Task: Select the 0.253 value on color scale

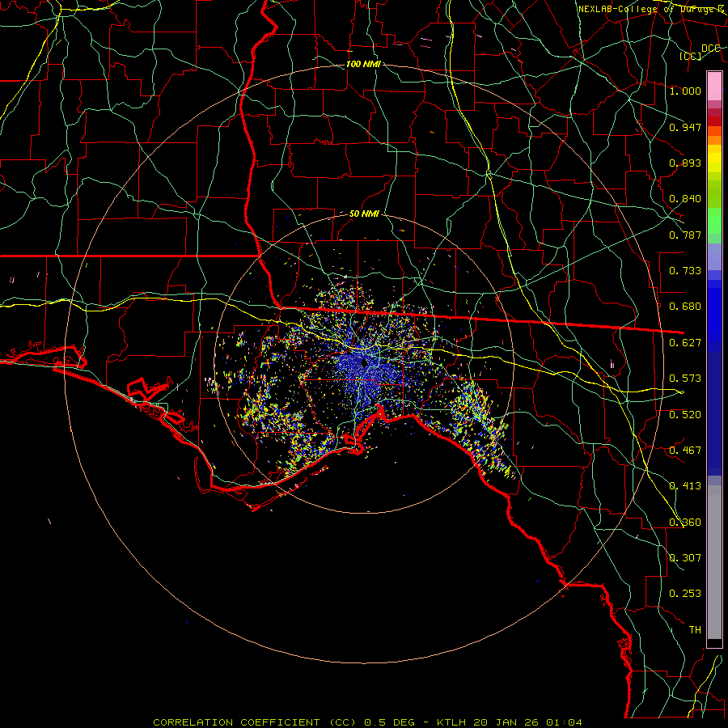Action: (685, 594)
